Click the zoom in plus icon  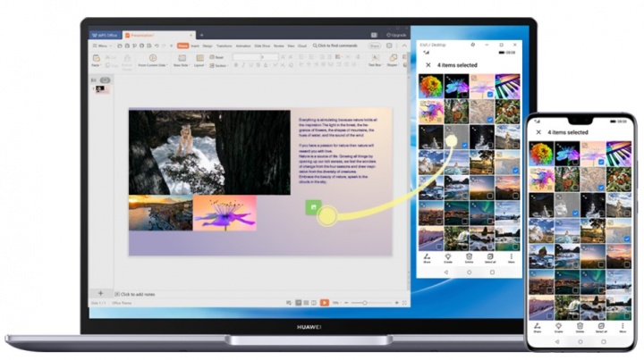point(397,303)
